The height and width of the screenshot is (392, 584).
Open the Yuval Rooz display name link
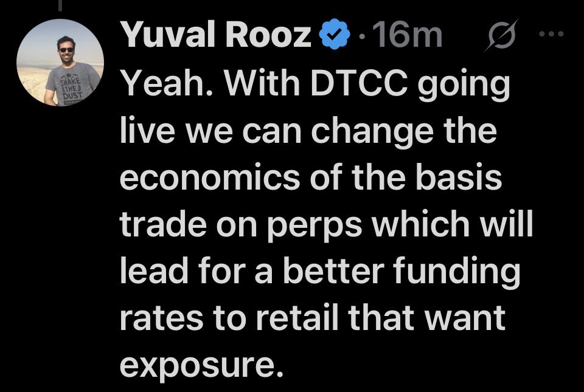[x=215, y=34]
